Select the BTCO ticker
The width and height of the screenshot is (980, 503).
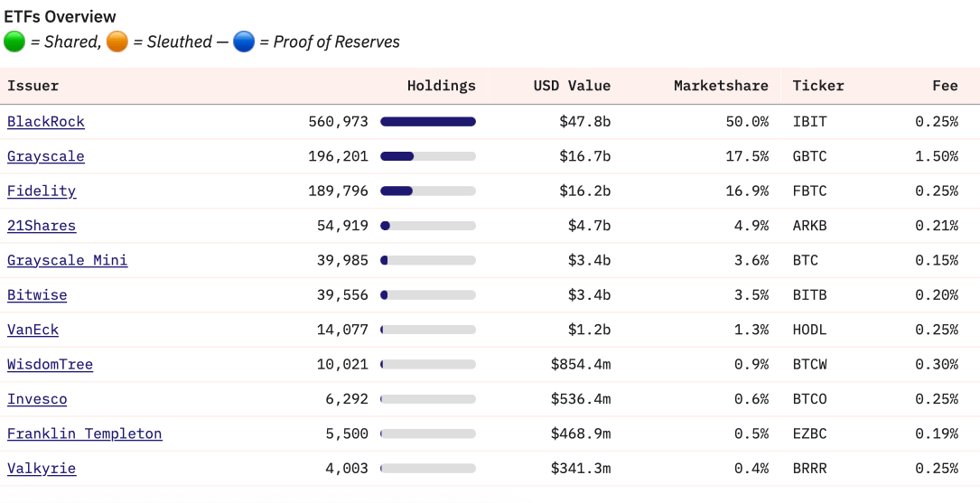(x=809, y=399)
